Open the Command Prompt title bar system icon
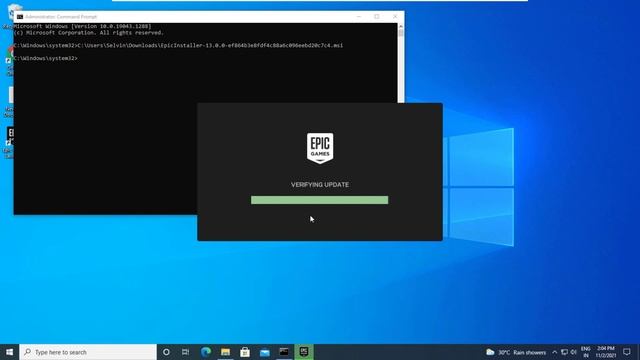Viewport: 640px width, 360px height. pyautogui.click(x=20, y=17)
